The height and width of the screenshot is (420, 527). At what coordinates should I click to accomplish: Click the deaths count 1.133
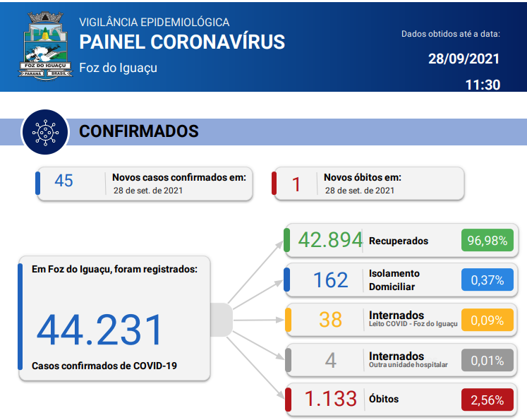point(330,399)
